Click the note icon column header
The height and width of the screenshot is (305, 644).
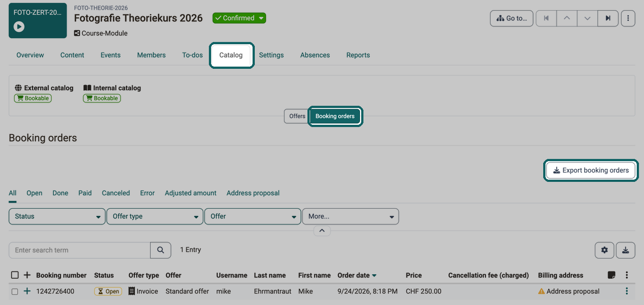[612, 275]
